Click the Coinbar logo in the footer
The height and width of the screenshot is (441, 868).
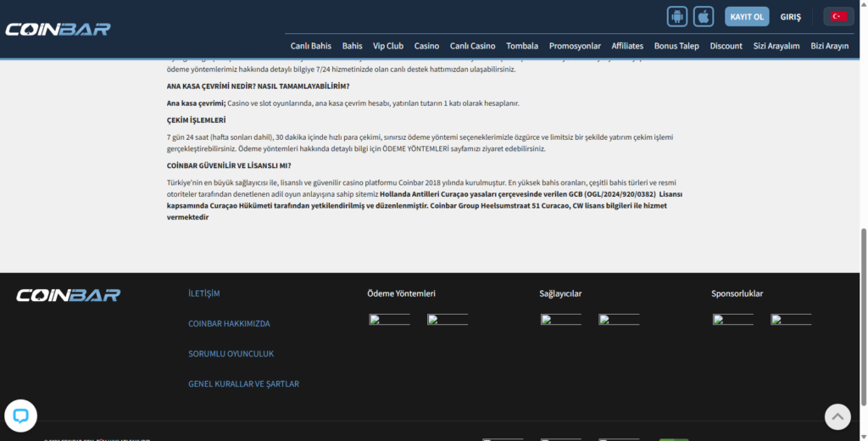click(69, 295)
